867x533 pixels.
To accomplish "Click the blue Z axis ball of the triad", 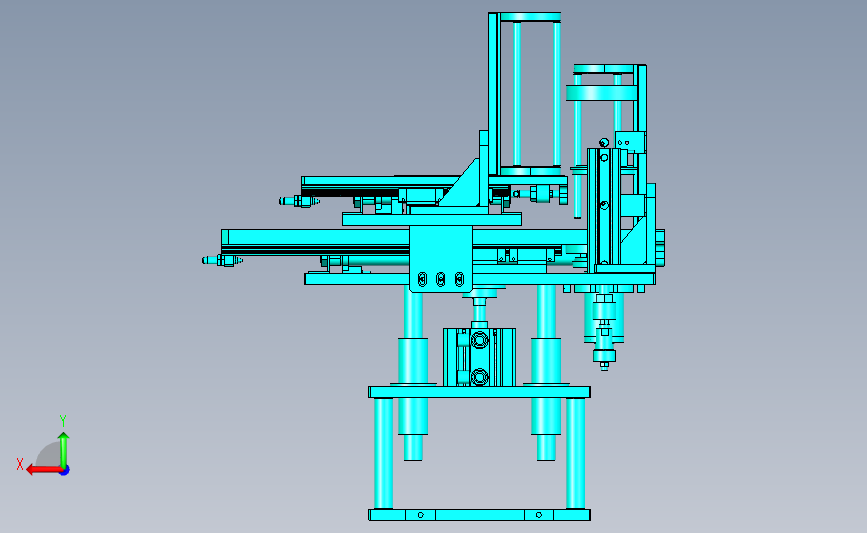I will (x=65, y=471).
